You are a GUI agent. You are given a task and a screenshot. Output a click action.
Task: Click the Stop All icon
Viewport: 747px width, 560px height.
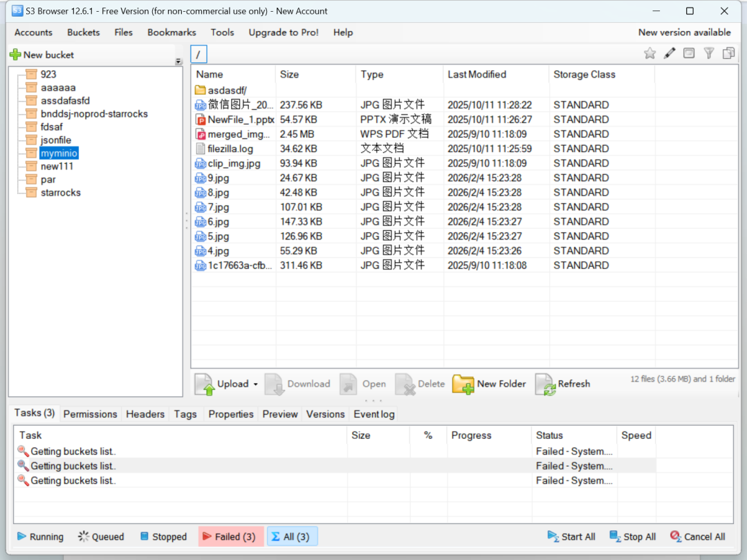[x=615, y=536]
